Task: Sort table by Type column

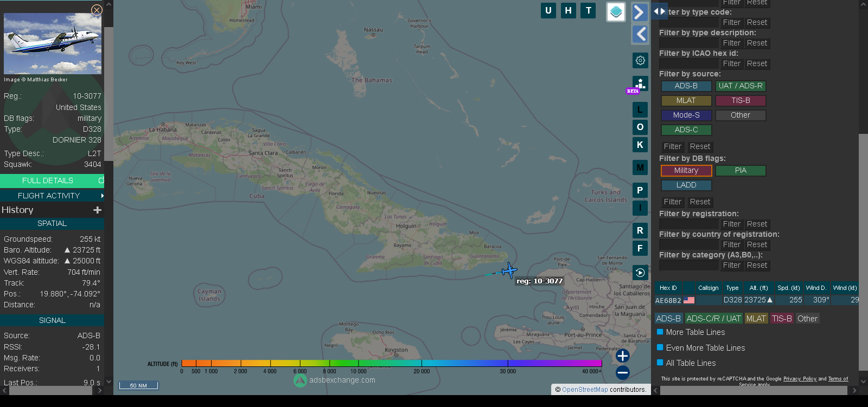Action: click(x=732, y=288)
